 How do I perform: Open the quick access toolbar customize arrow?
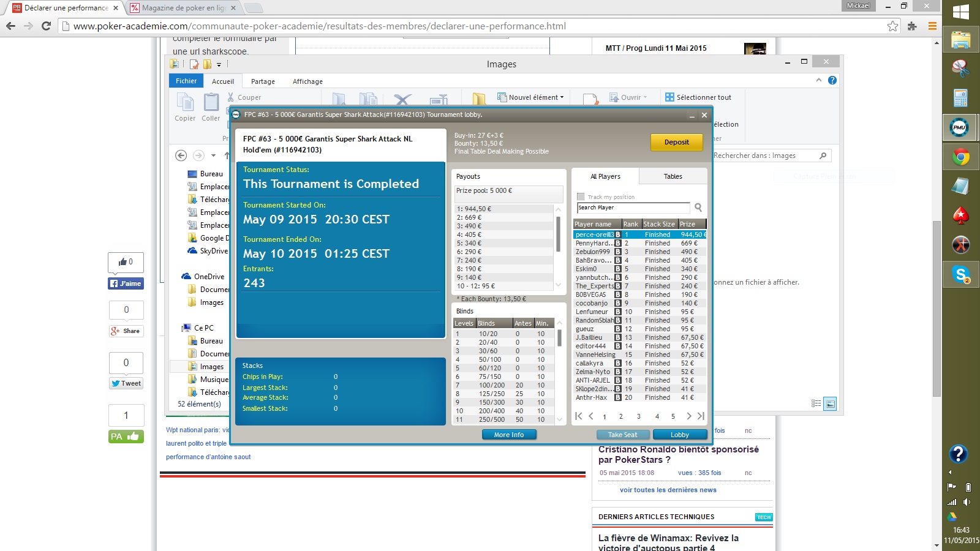click(219, 64)
